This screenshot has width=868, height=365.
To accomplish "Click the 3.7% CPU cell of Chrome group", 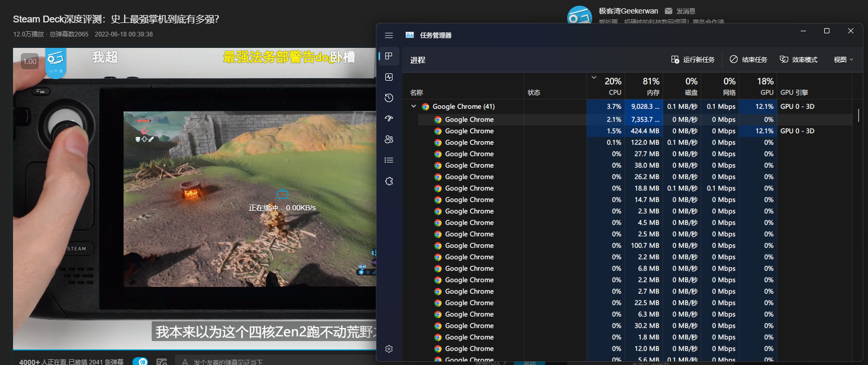I will (x=606, y=106).
